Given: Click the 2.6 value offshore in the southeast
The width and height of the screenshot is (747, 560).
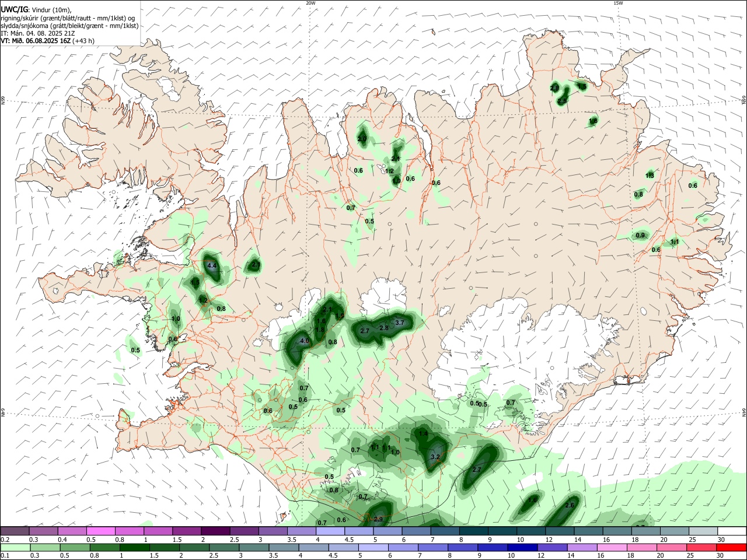Looking at the screenshot, I should pos(570,506).
